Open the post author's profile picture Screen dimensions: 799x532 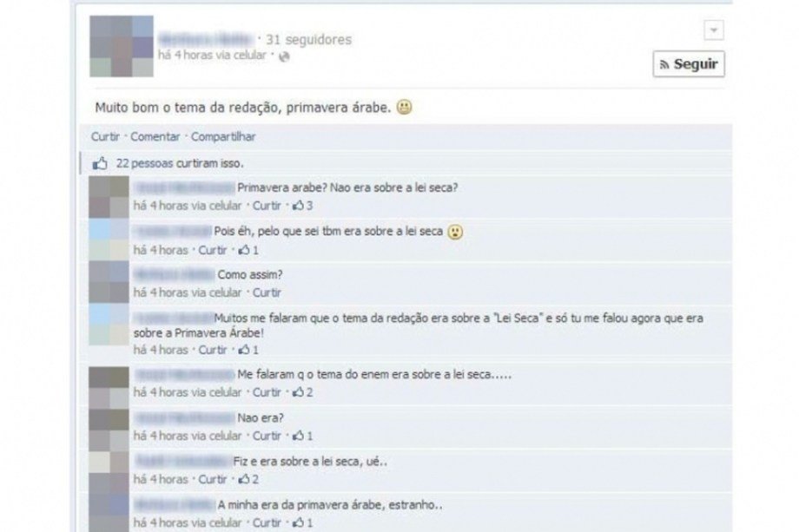122,46
